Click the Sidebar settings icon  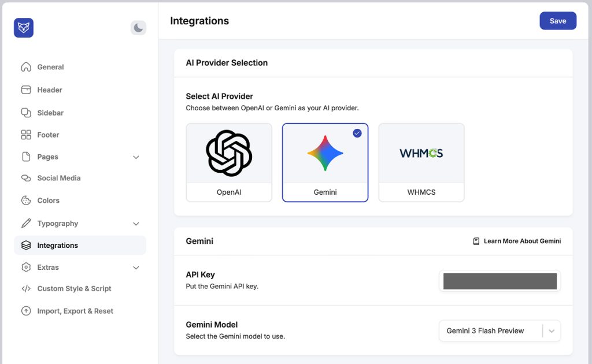26,113
